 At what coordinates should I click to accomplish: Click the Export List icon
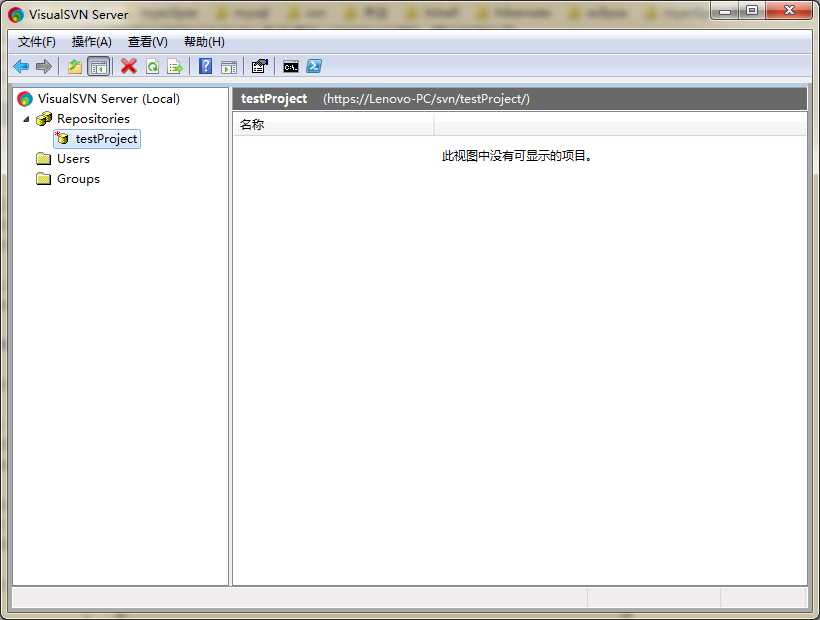click(175, 66)
